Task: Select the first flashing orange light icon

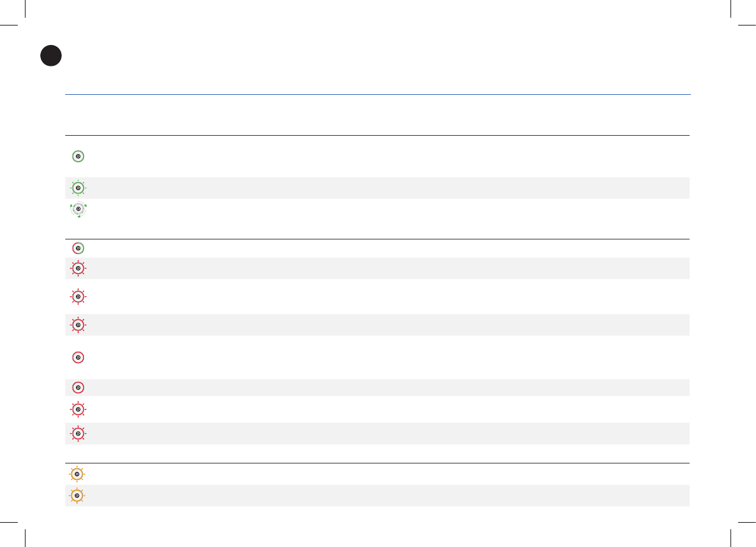Action: 77,474
